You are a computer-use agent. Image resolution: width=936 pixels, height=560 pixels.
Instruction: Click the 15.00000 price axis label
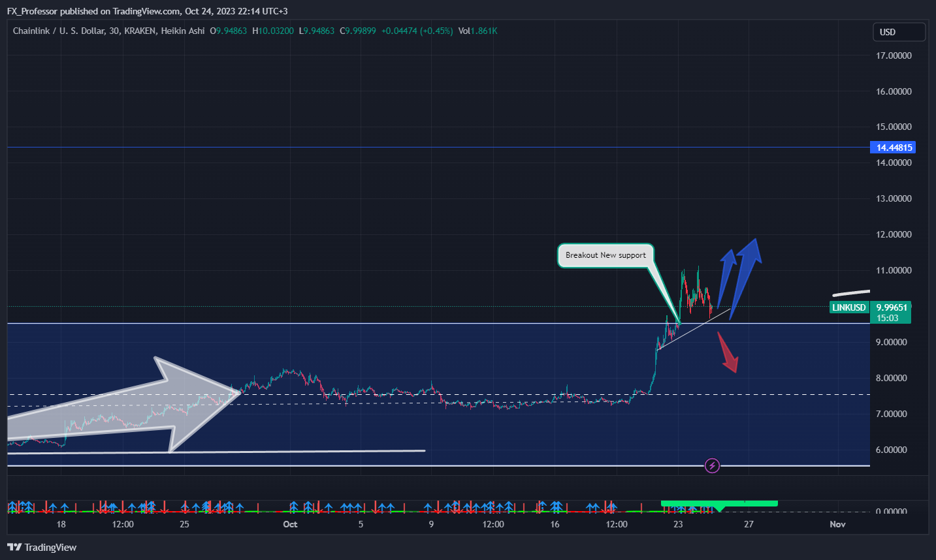(x=894, y=127)
